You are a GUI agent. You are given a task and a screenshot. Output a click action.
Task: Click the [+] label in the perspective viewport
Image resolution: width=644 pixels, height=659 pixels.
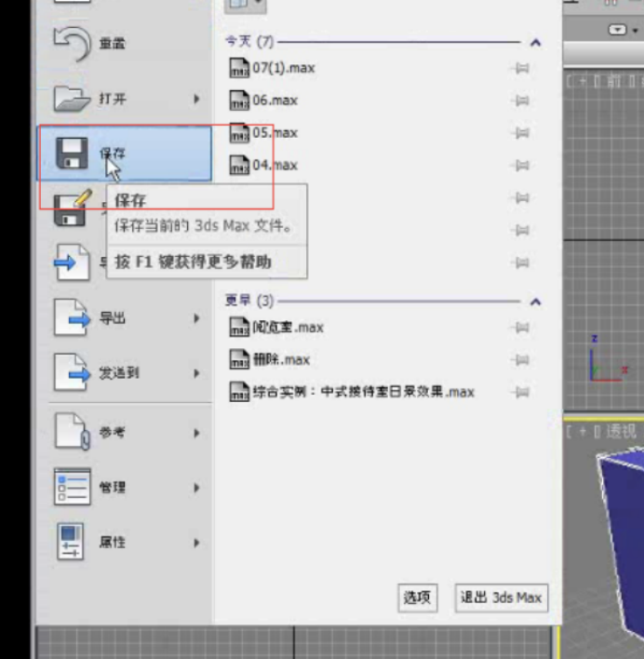point(583,432)
